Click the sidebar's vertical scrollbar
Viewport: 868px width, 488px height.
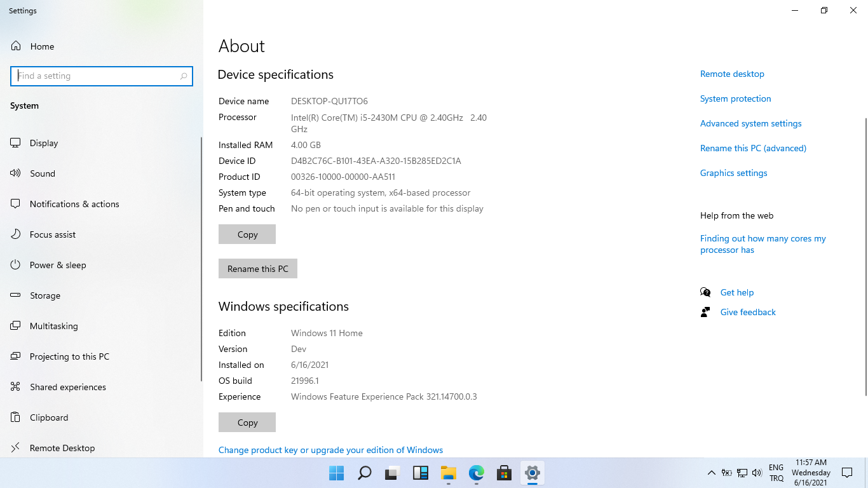[x=201, y=259]
